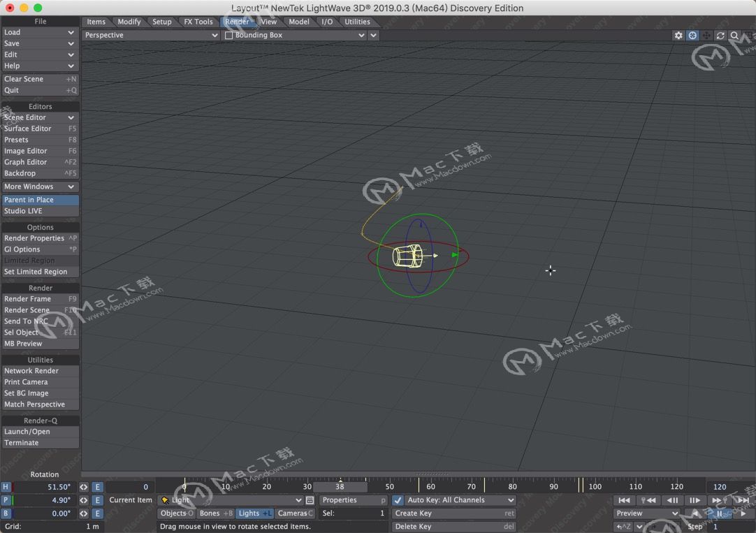Toggle Parent in Place option
Image resolution: width=756 pixels, height=533 pixels.
point(40,200)
